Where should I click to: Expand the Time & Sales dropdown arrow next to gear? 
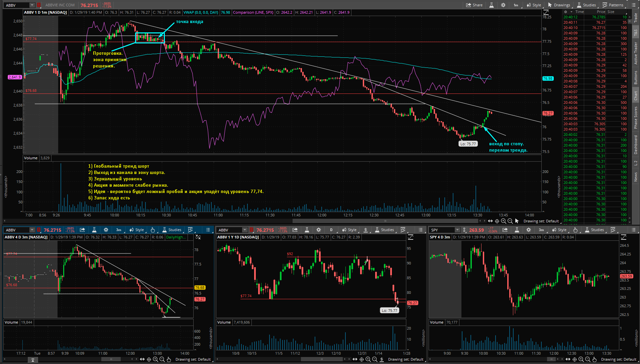pos(571,12)
